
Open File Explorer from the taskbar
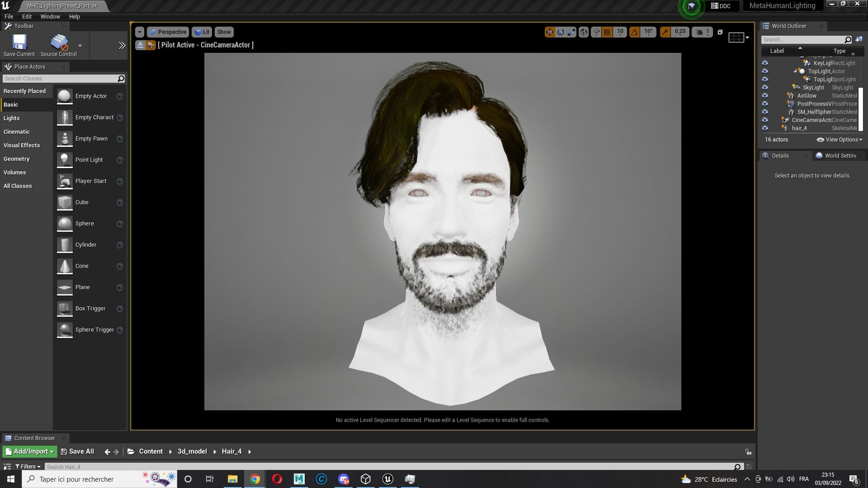tap(232, 479)
